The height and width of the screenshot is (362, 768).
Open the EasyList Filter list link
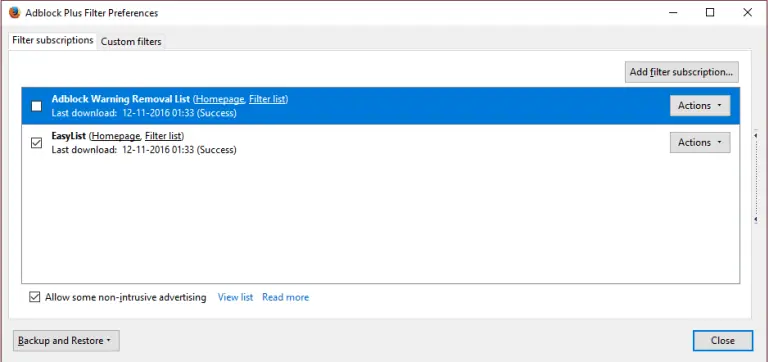[x=164, y=136]
